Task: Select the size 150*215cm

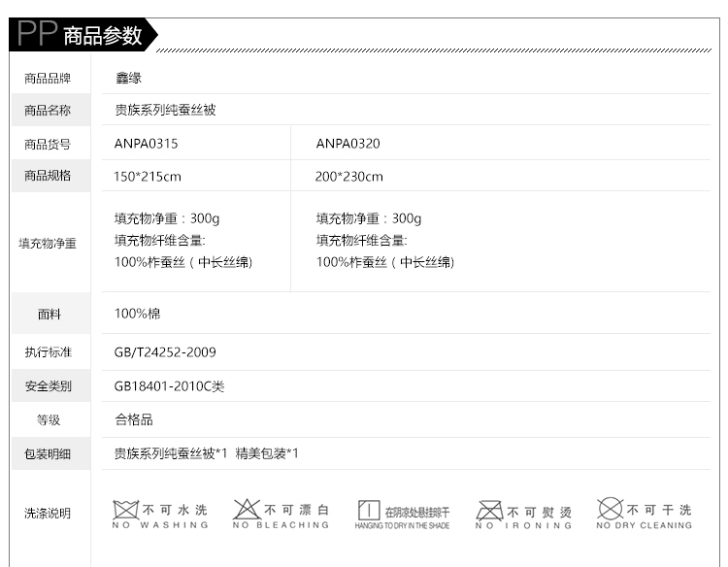Action: click(x=148, y=177)
